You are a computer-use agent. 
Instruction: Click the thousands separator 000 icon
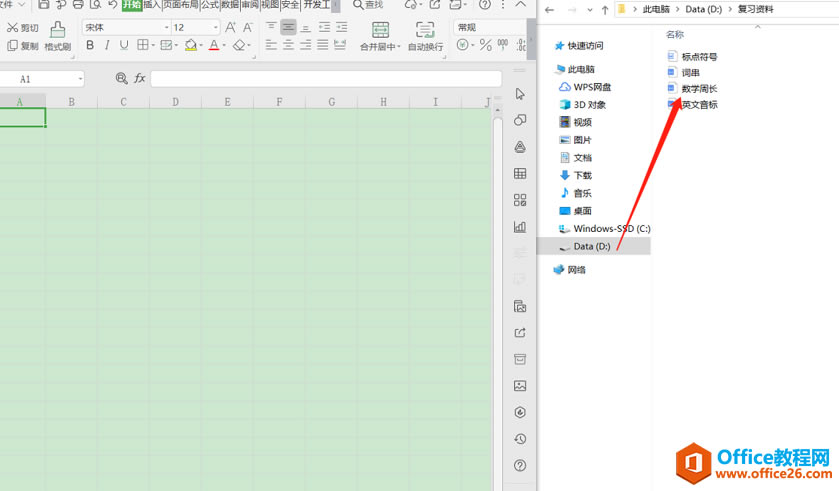503,44
